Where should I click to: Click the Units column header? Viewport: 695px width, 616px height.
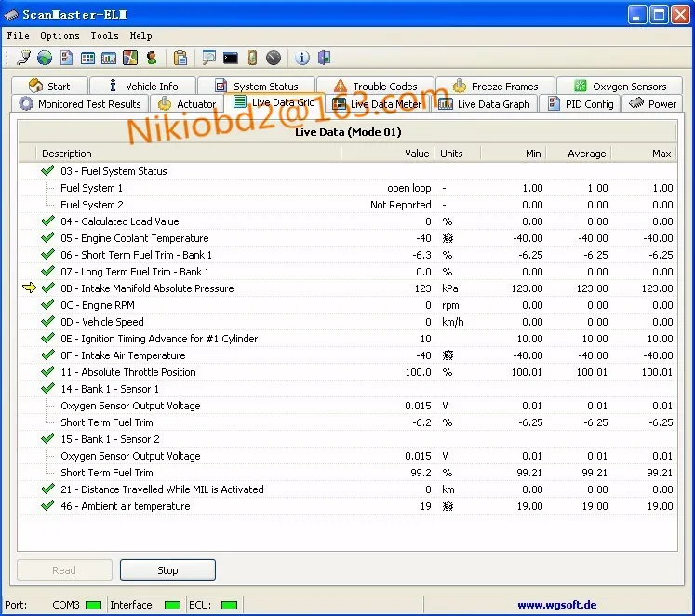tap(458, 154)
